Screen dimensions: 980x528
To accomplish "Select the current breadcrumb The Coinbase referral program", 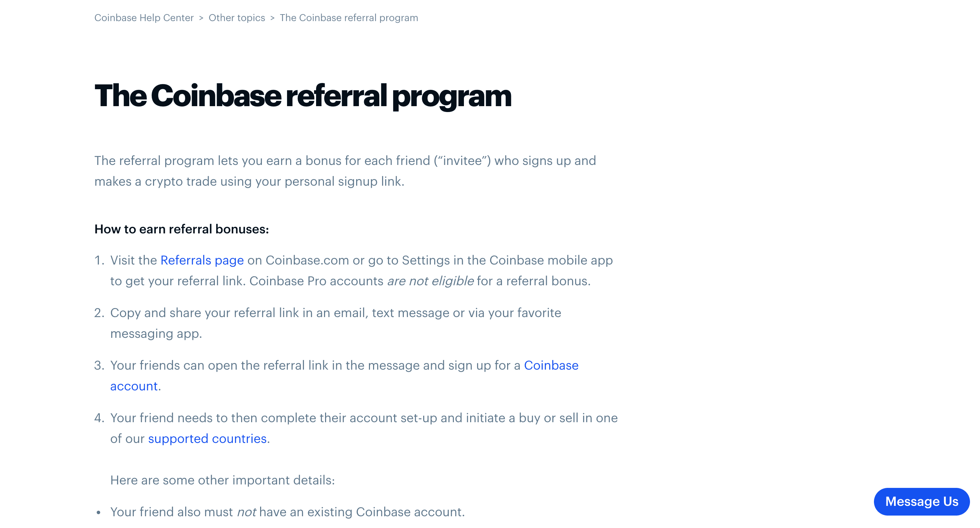I will [x=348, y=18].
